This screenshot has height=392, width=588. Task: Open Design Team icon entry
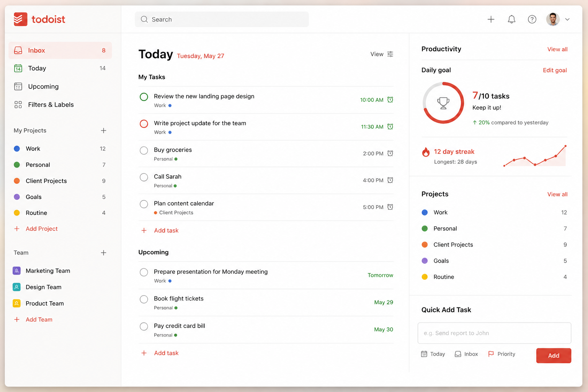[x=16, y=287]
